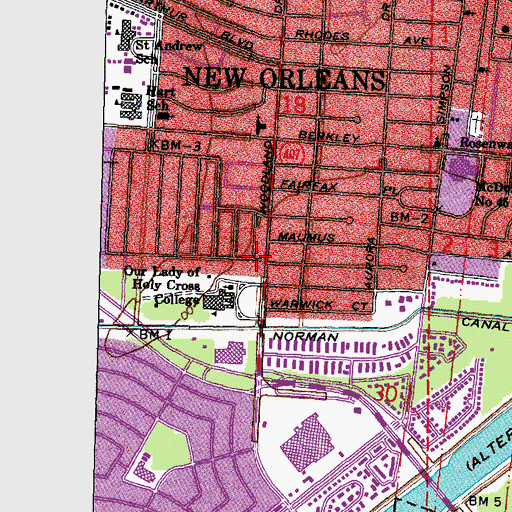Click the WOODLAND street label
This screenshot has height=512, width=512.
268,177
